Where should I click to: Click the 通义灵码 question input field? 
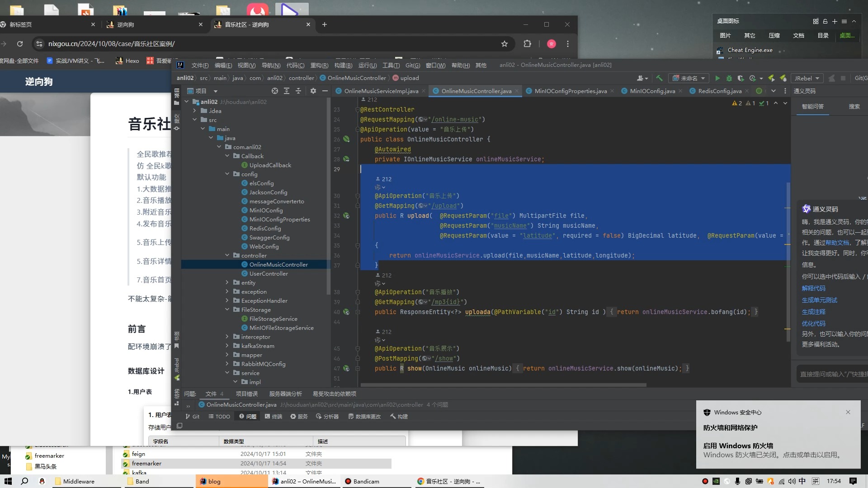click(x=832, y=374)
